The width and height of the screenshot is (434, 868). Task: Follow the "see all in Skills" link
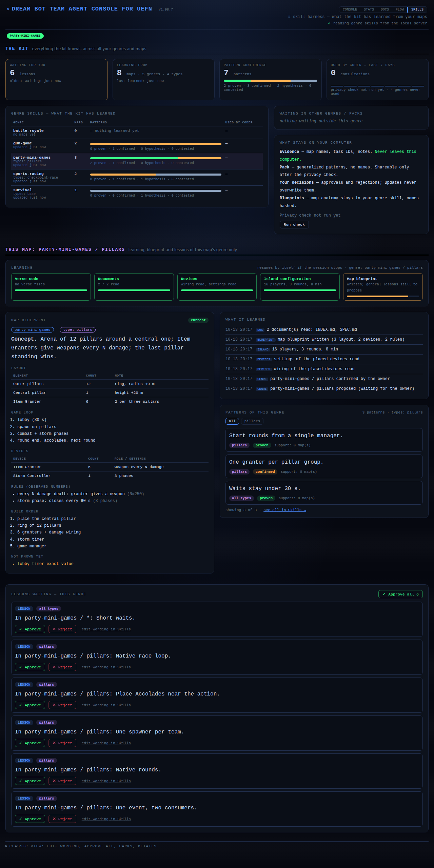coord(284,510)
